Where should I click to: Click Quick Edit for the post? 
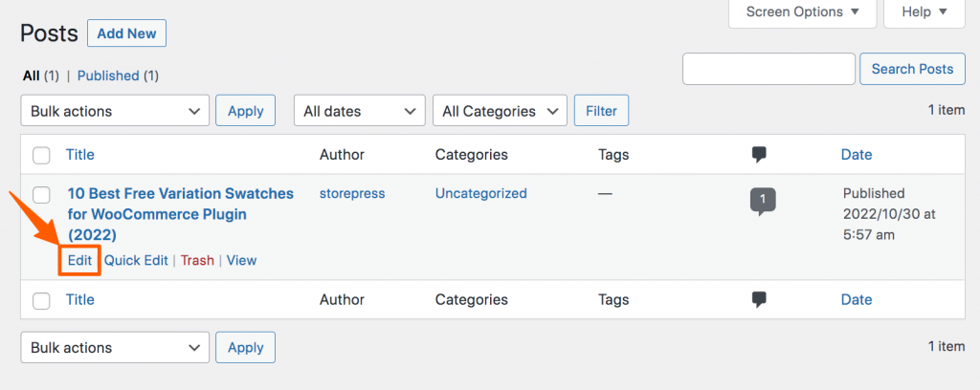(136, 260)
